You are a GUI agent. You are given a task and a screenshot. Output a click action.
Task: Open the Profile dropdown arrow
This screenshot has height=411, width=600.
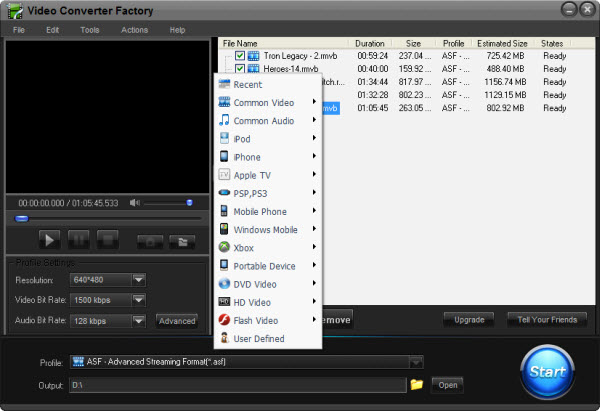coord(416,362)
